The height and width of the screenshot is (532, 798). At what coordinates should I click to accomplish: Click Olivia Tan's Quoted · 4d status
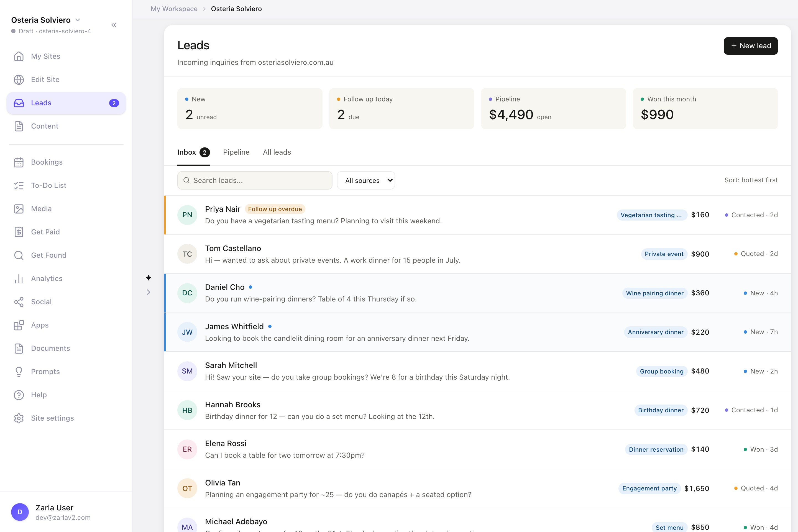tap(756, 488)
